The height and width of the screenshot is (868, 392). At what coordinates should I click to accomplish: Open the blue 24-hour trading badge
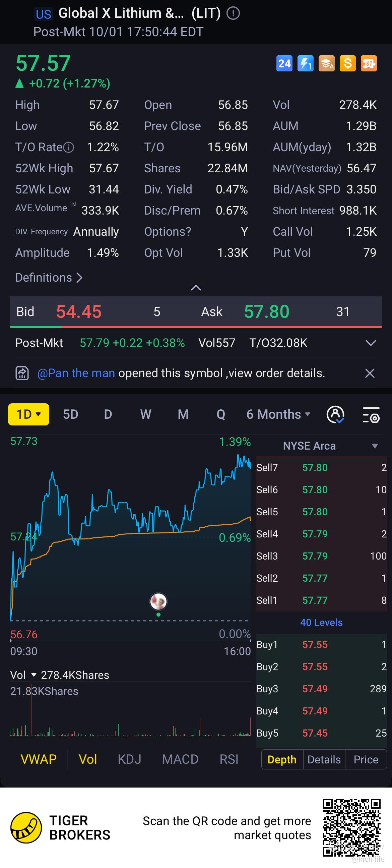coord(284,63)
